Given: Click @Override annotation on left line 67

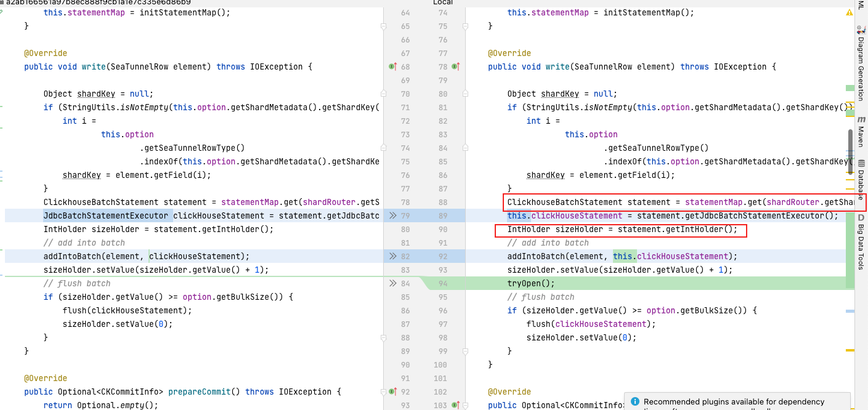Looking at the screenshot, I should pyautogui.click(x=46, y=53).
